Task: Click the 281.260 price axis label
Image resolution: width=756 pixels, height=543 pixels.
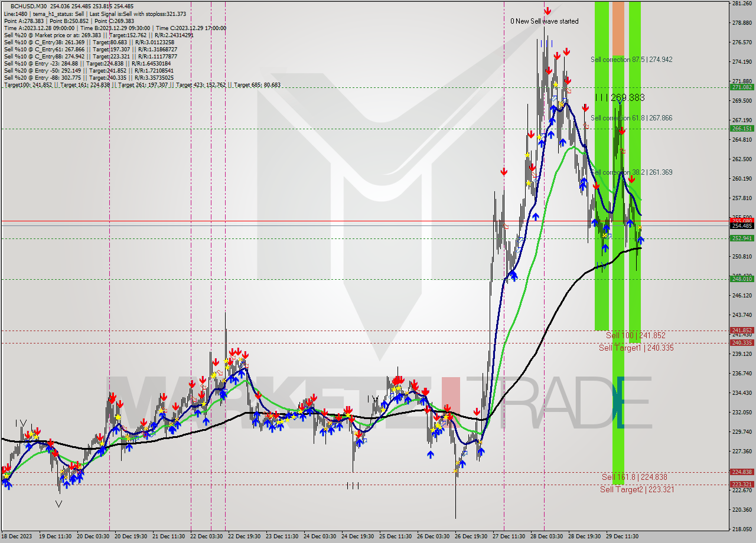Action: [x=742, y=4]
